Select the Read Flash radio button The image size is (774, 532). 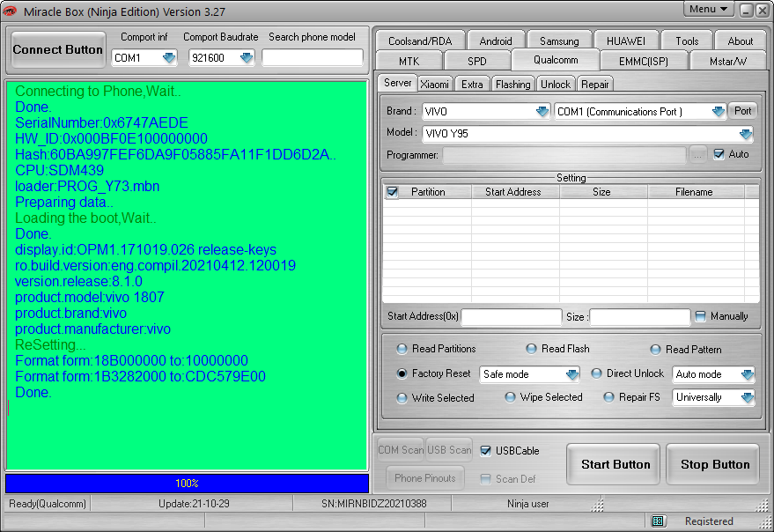(x=531, y=349)
